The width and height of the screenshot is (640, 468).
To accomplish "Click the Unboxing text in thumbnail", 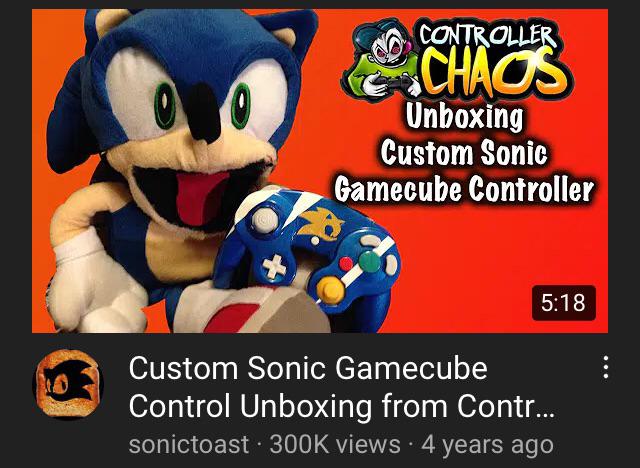I will click(464, 118).
